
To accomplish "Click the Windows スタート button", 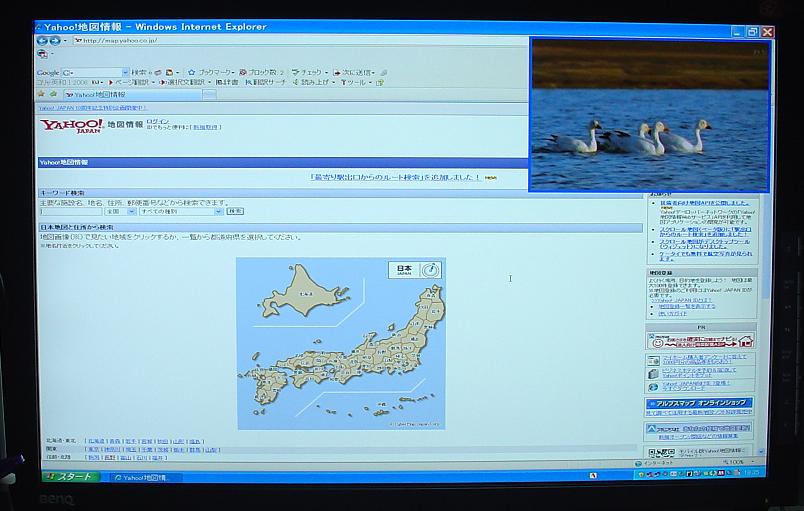I will coord(71,477).
